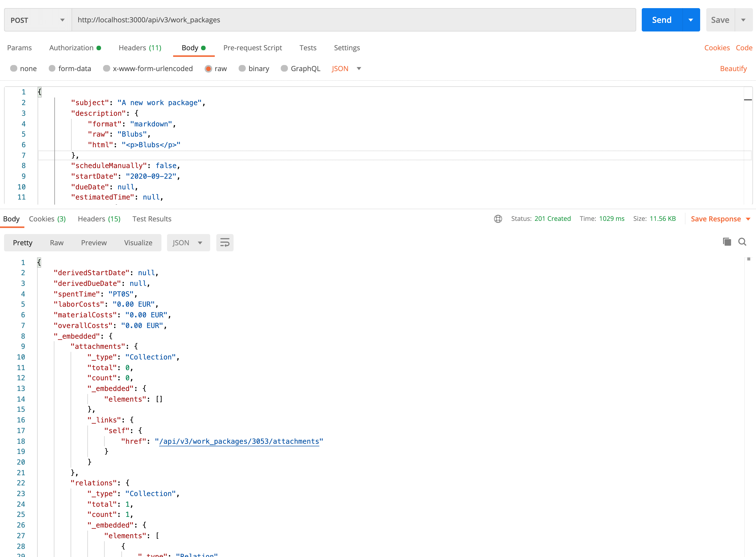Screen dimensions: 756x557
Task: Click the search icon in response panel
Action: (x=743, y=242)
